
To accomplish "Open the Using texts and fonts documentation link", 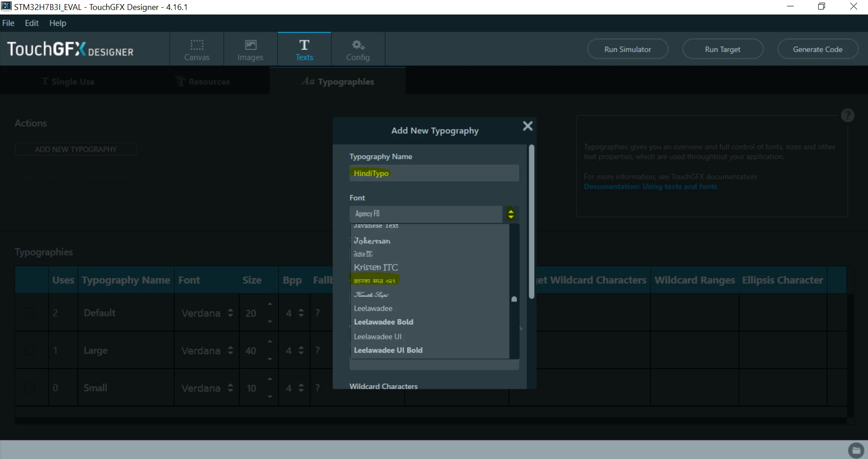I will (x=650, y=187).
